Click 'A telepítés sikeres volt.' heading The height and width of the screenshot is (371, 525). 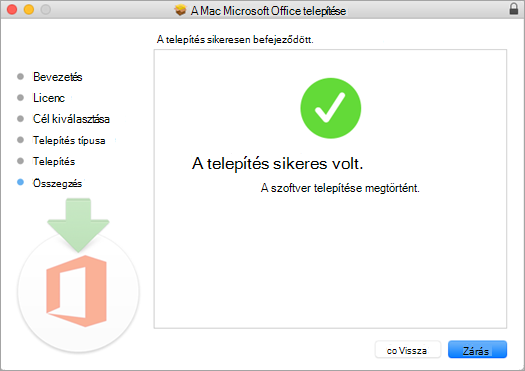[x=278, y=164]
